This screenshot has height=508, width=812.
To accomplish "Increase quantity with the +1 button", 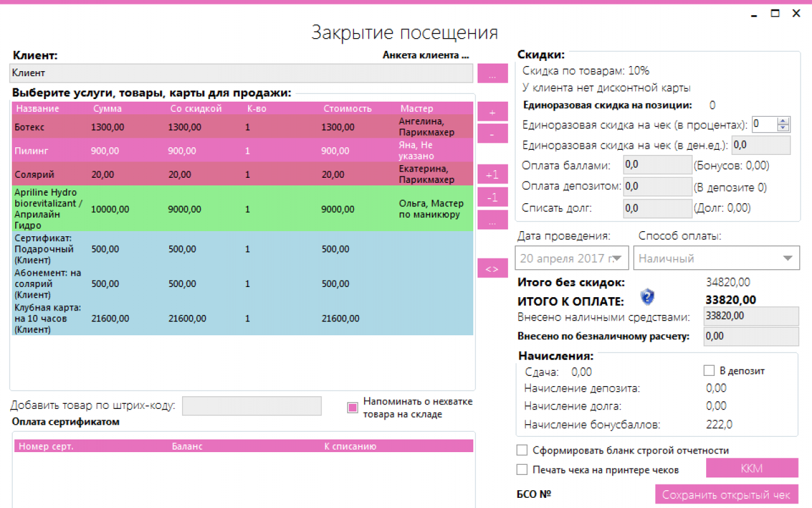I will (493, 175).
